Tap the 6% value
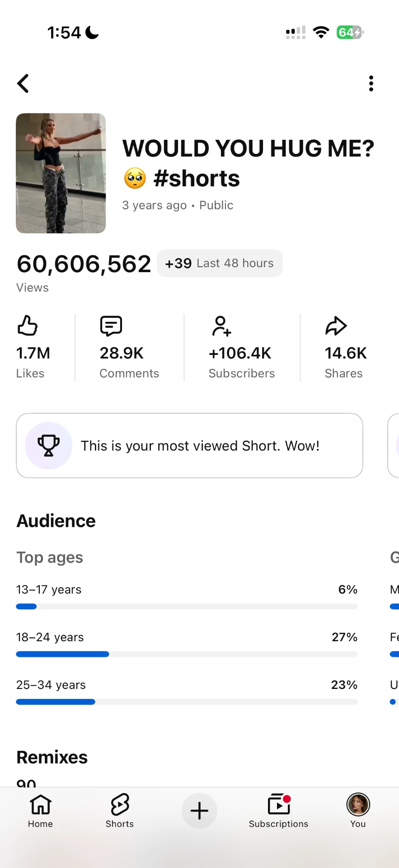 [x=348, y=590]
